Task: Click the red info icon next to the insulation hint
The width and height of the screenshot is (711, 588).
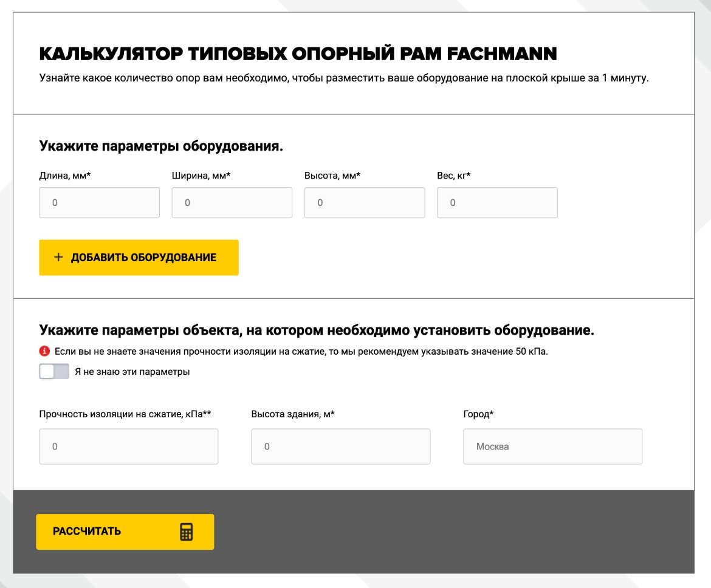Action: point(44,351)
